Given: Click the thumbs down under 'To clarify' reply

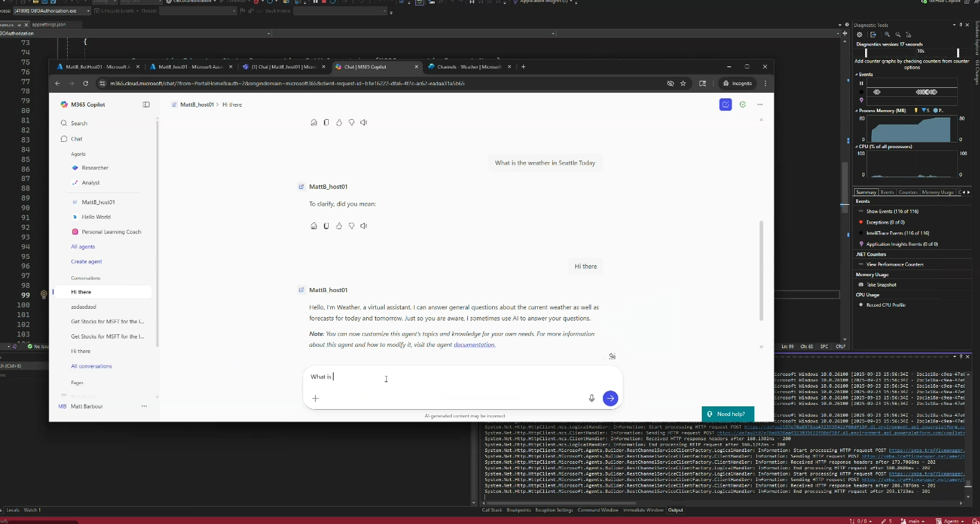Looking at the screenshot, I should pos(352,226).
